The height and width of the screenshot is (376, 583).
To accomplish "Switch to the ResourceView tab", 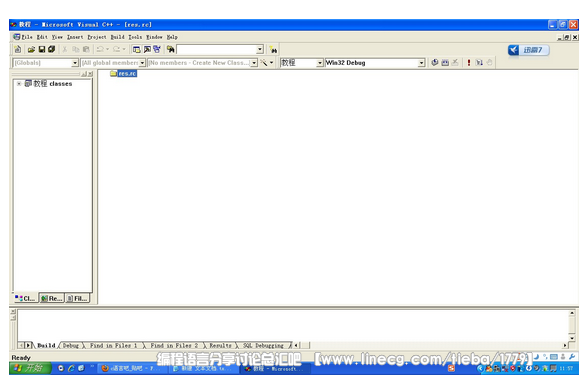I will [52, 298].
